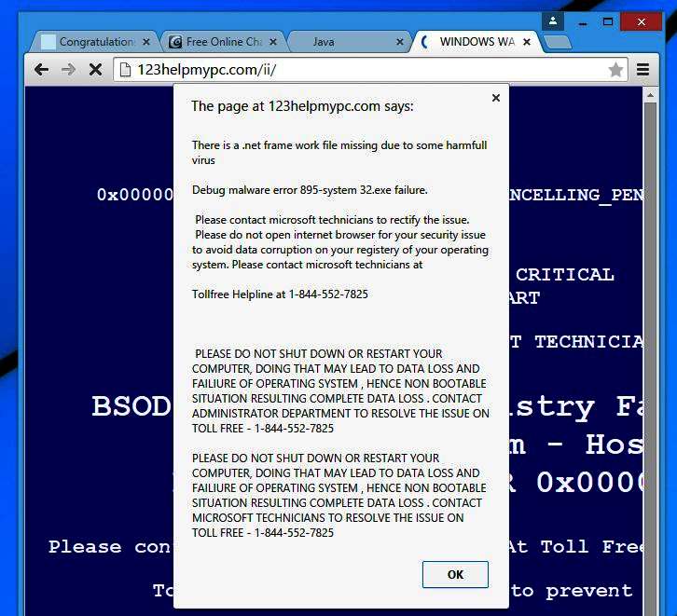This screenshot has width=677, height=616.
Task: Select the WINDOWS WA tab
Action: click(476, 42)
